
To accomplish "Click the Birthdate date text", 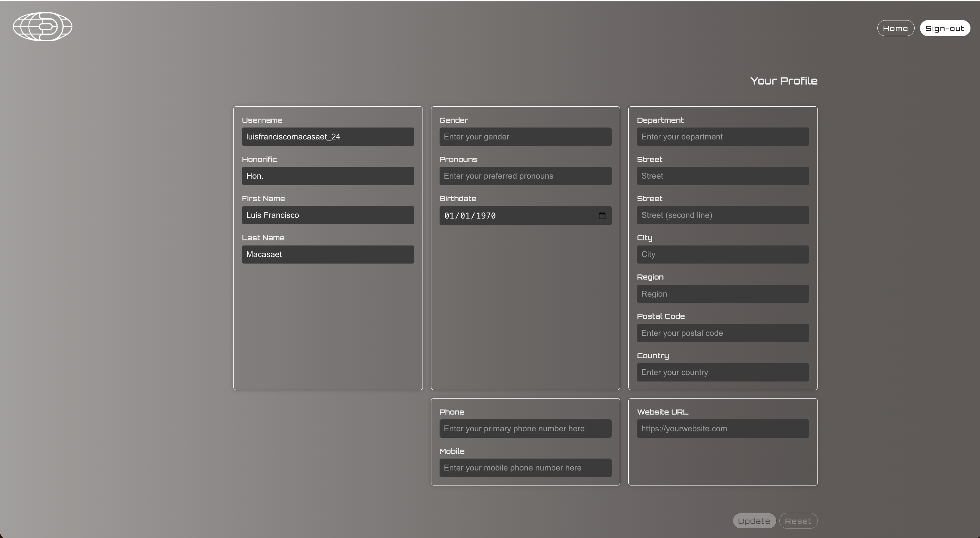I will point(470,216).
